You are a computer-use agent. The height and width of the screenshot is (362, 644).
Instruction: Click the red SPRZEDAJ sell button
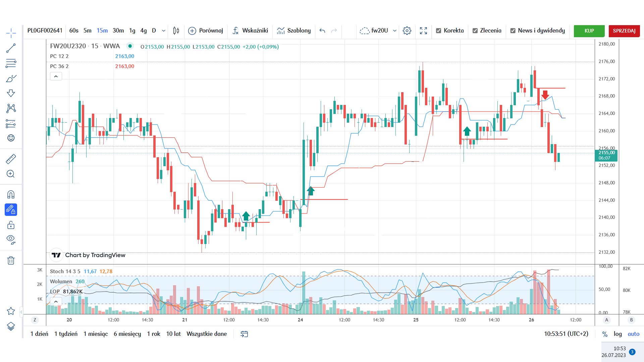tap(624, 31)
